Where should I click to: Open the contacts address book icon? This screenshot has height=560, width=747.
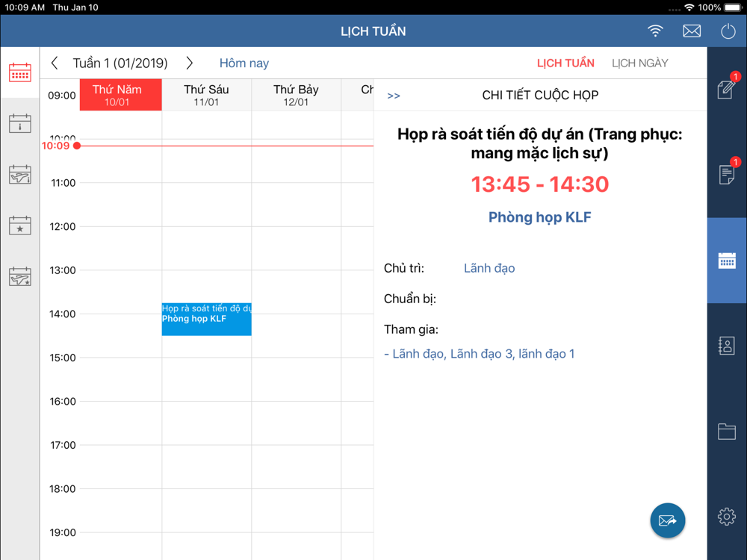tap(727, 346)
